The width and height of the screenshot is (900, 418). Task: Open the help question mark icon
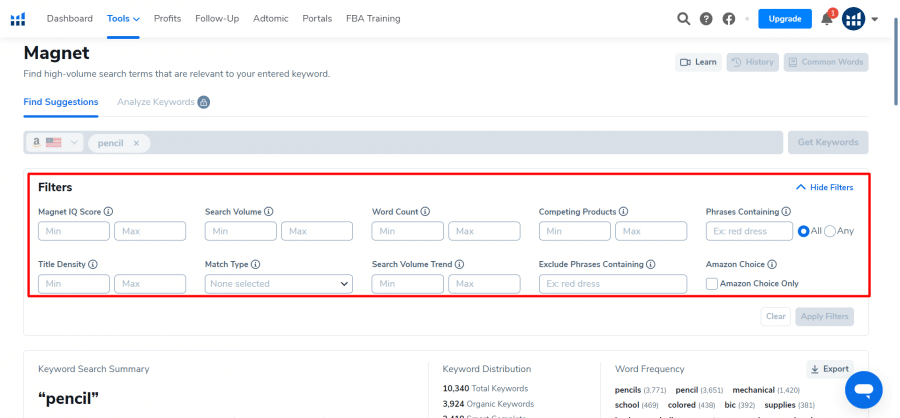point(706,19)
